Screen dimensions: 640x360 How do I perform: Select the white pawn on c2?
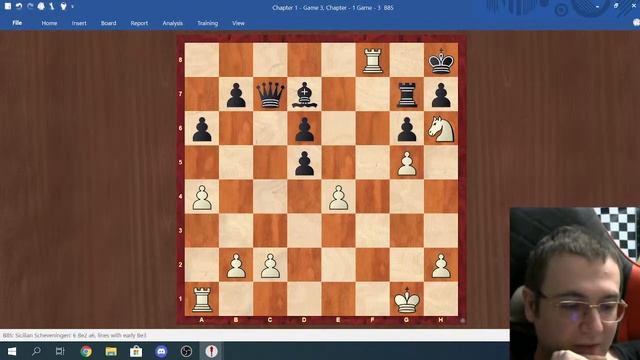pos(270,265)
